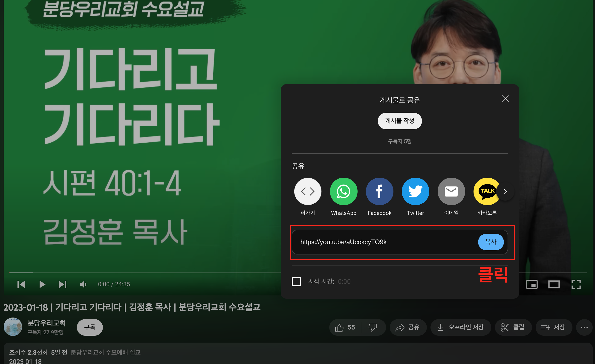
Task: Click the 게시물 작성 button
Action: coord(400,121)
